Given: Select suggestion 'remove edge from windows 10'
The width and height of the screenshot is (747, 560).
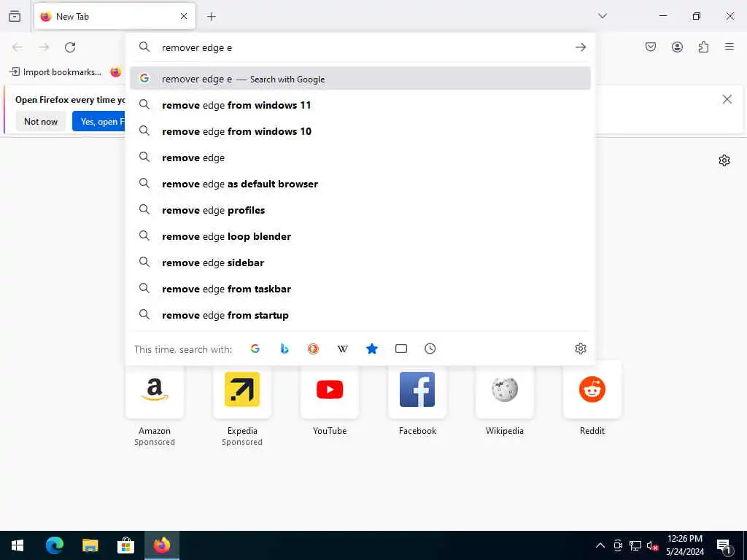Looking at the screenshot, I should click(x=360, y=131).
